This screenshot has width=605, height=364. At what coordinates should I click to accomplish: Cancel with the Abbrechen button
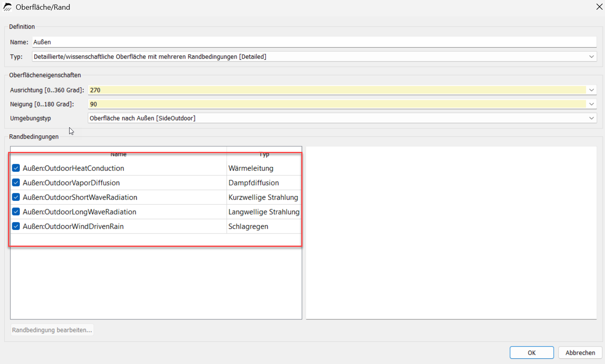coord(580,353)
